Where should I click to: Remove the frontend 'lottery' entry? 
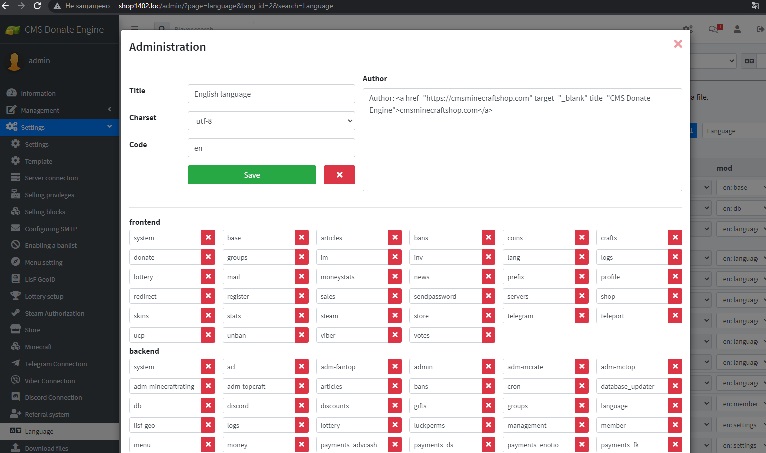click(x=208, y=276)
